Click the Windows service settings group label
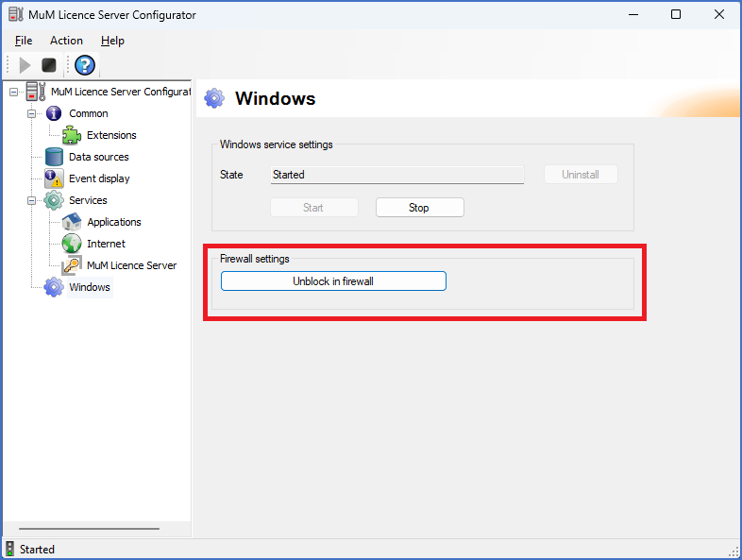The height and width of the screenshot is (560, 742). (277, 144)
